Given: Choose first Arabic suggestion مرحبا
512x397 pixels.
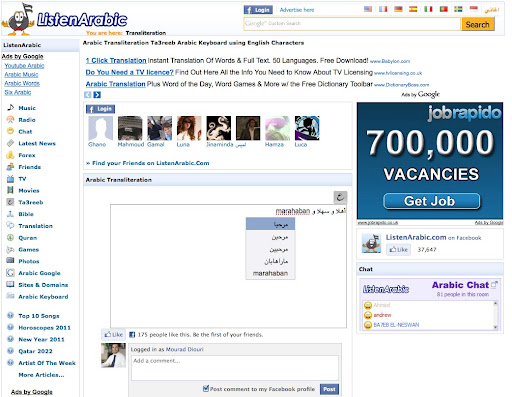Looking at the screenshot, I should 270,224.
